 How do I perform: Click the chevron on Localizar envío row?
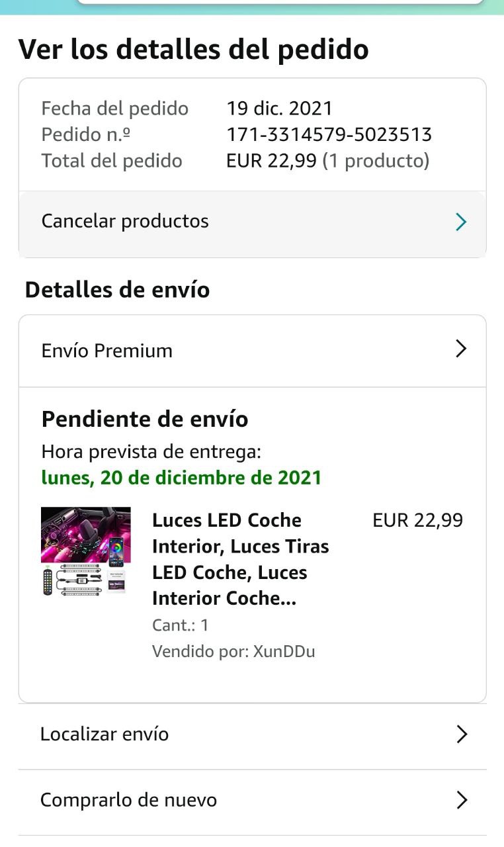click(x=462, y=735)
